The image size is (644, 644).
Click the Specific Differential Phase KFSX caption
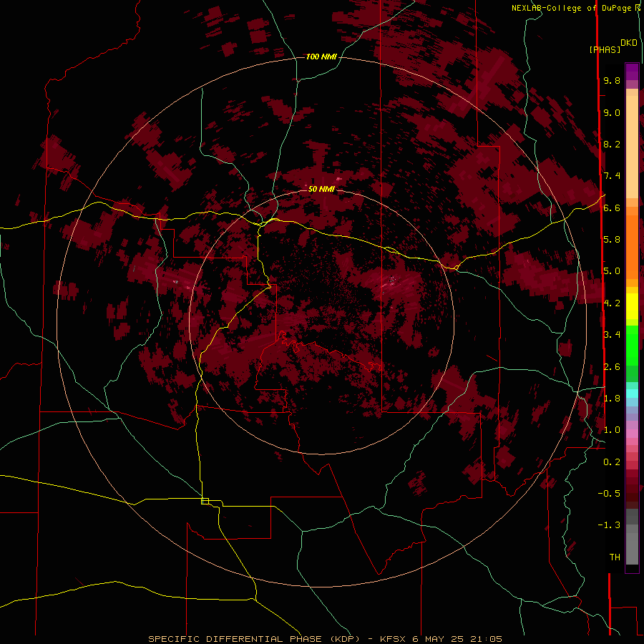[326, 639]
